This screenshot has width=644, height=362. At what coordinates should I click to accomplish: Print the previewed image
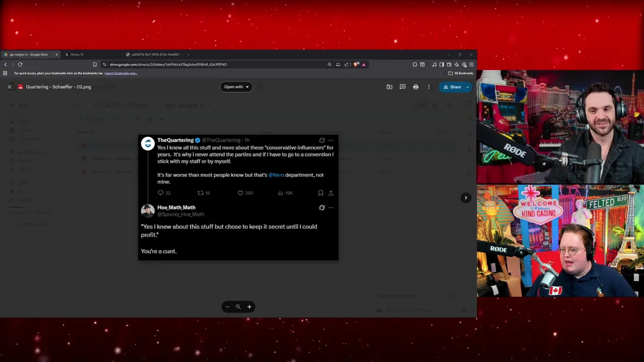(x=416, y=87)
